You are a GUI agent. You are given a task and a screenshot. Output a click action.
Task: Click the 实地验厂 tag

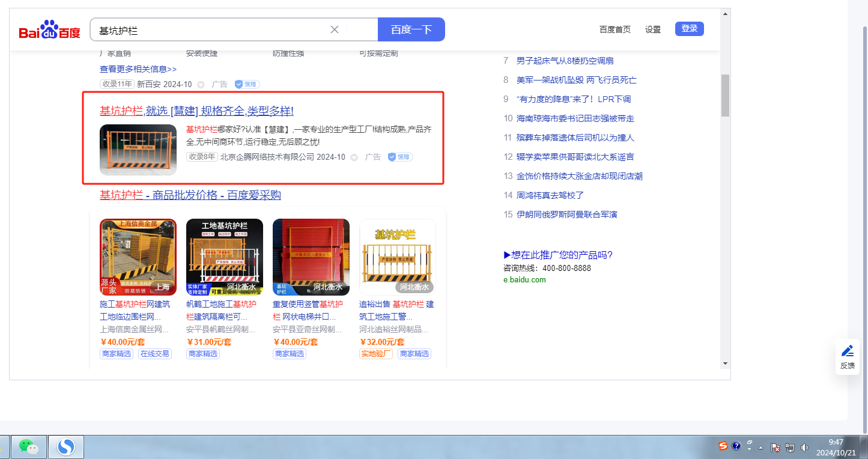point(376,354)
